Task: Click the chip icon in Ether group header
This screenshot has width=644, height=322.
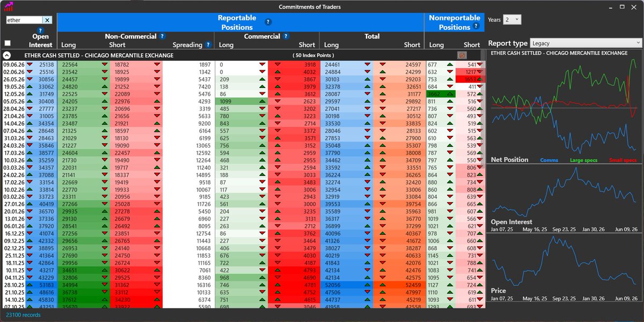Action: pyautogui.click(x=462, y=55)
